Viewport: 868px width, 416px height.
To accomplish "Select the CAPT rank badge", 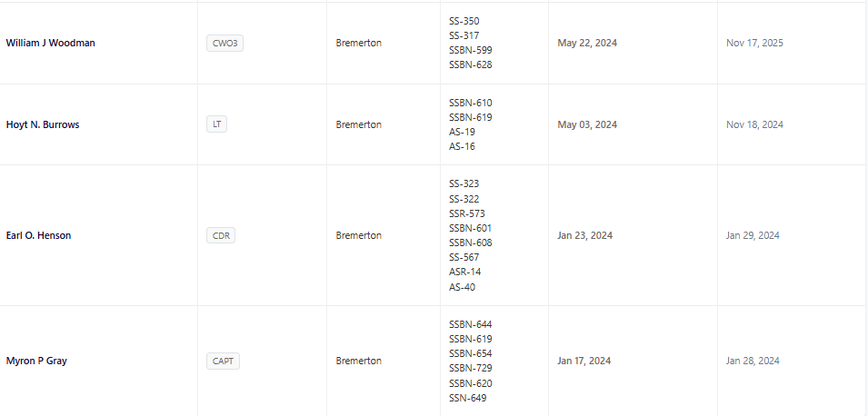I will click(x=223, y=361).
